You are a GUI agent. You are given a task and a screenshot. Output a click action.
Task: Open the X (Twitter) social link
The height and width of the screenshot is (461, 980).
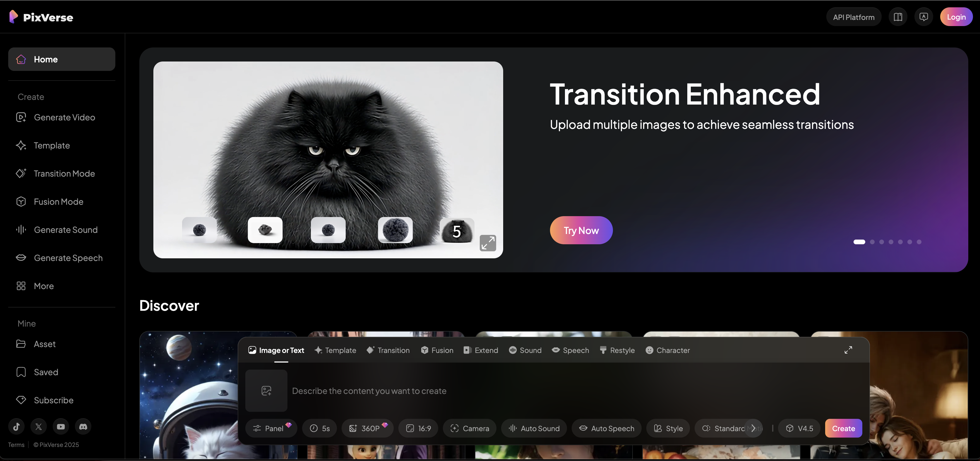point(39,427)
